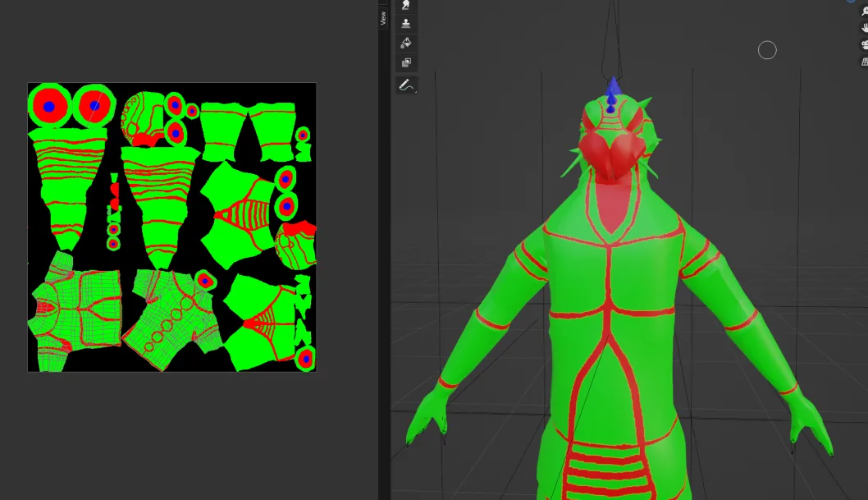Click the second large eye circle in texture
868x500 pixels.
tap(94, 105)
